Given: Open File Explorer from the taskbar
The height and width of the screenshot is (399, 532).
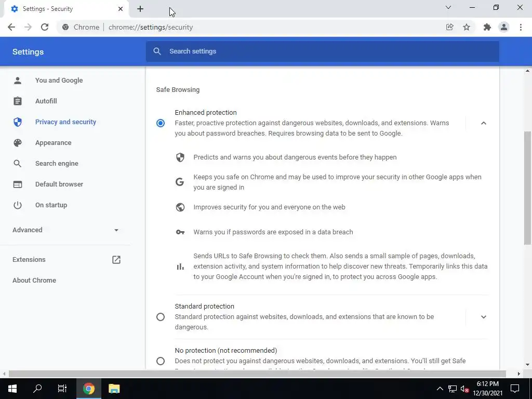Looking at the screenshot, I should pos(114,389).
